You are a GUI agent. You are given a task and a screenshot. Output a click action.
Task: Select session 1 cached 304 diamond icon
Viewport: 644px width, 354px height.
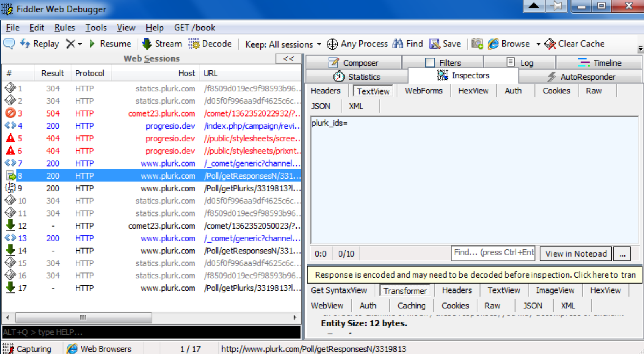[10, 88]
